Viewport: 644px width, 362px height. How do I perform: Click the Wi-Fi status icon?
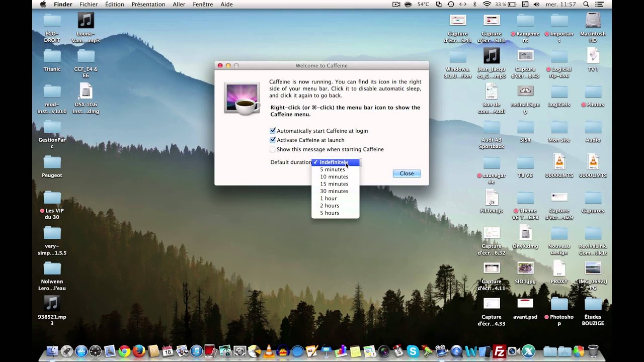[487, 4]
